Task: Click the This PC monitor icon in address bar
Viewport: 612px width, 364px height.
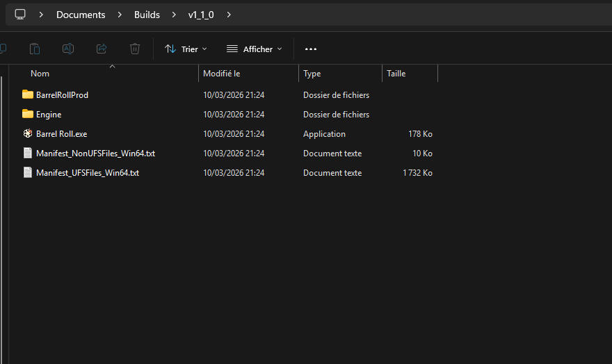Action: point(20,15)
